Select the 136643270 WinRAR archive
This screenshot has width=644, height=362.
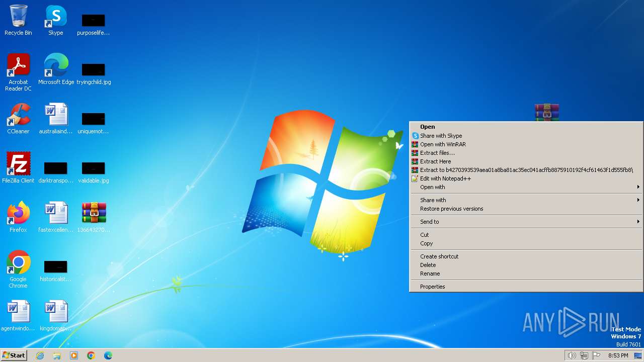click(x=93, y=217)
